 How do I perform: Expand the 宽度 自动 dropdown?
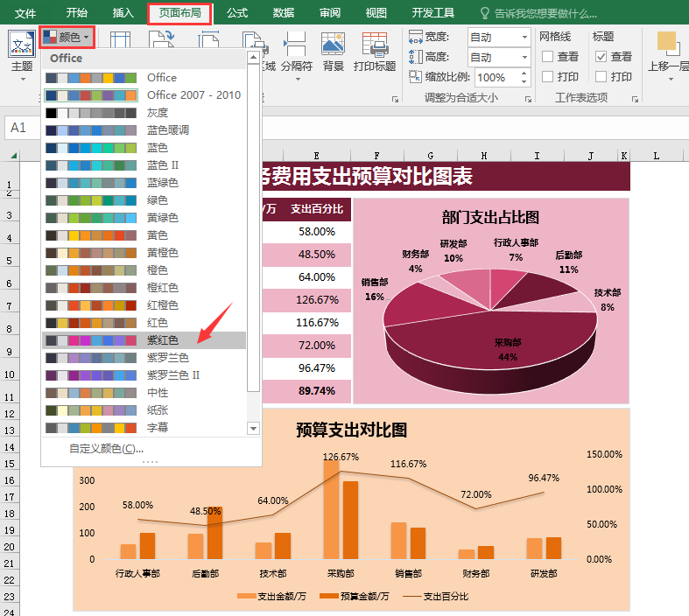tap(524, 38)
